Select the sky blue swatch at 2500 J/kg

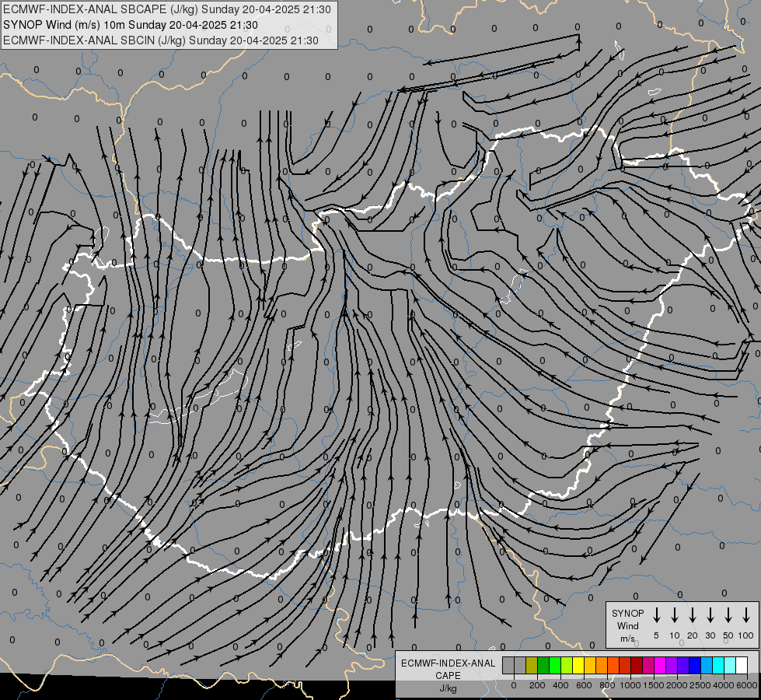pyautogui.click(x=707, y=665)
